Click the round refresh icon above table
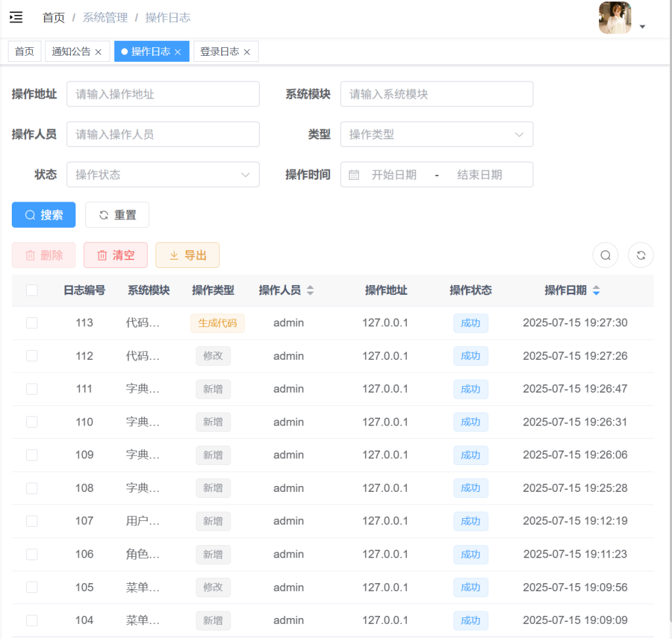This screenshot has height=639, width=672. tap(640, 255)
